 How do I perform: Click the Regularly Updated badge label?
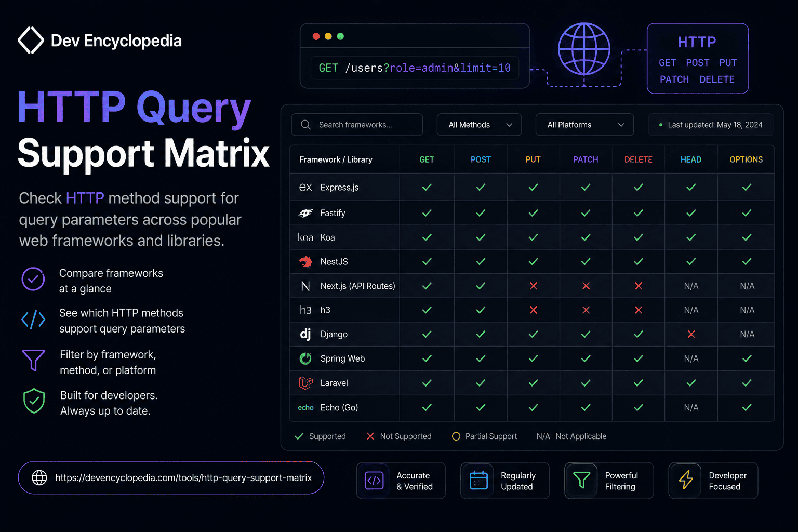pos(518,481)
